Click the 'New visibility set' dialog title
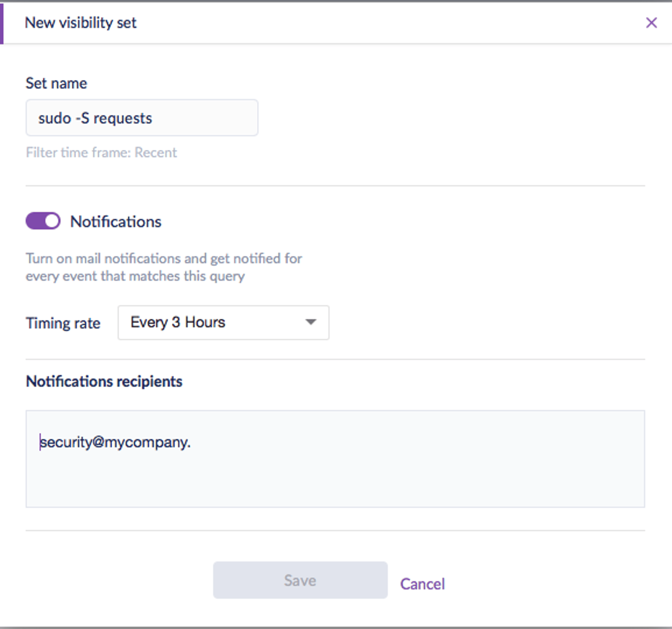672x629 pixels. [81, 23]
